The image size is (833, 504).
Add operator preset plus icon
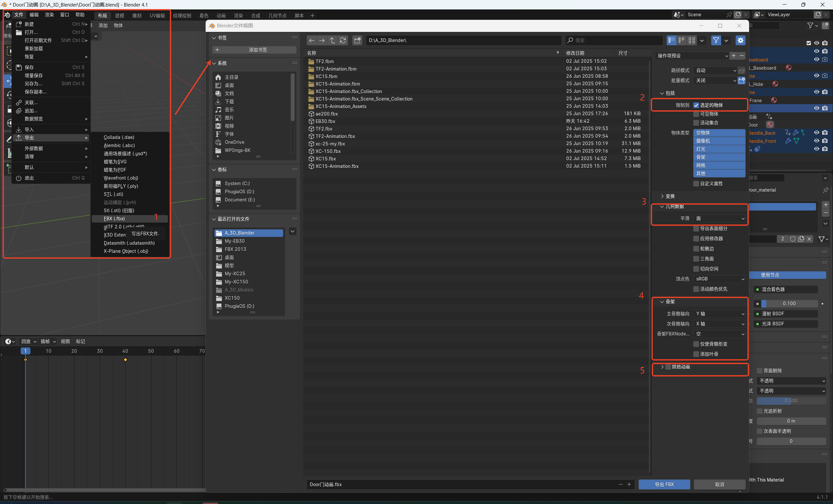(733, 55)
